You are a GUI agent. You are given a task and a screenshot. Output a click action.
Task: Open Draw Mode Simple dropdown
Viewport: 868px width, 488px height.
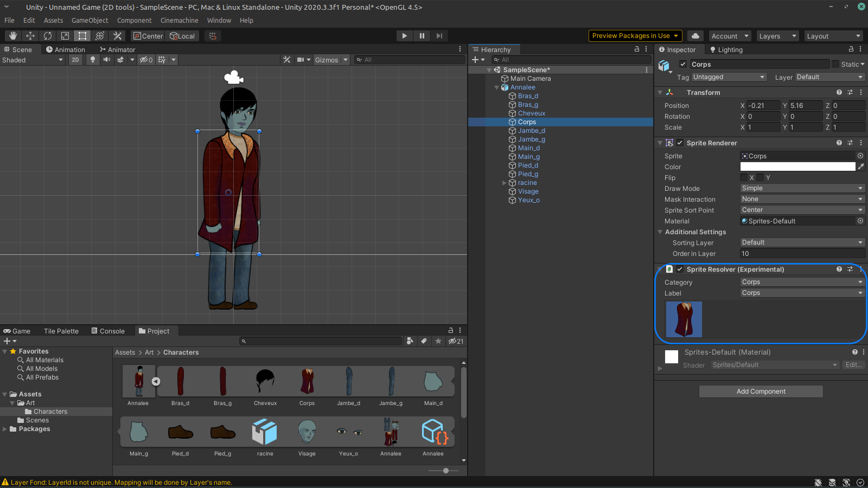(x=803, y=188)
